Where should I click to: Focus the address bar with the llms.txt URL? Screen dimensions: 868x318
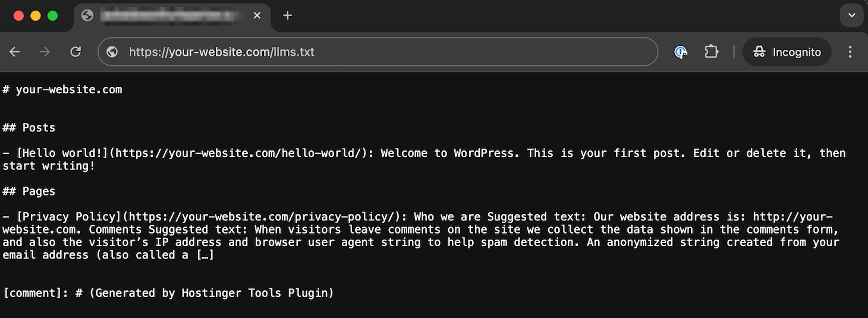(380, 52)
